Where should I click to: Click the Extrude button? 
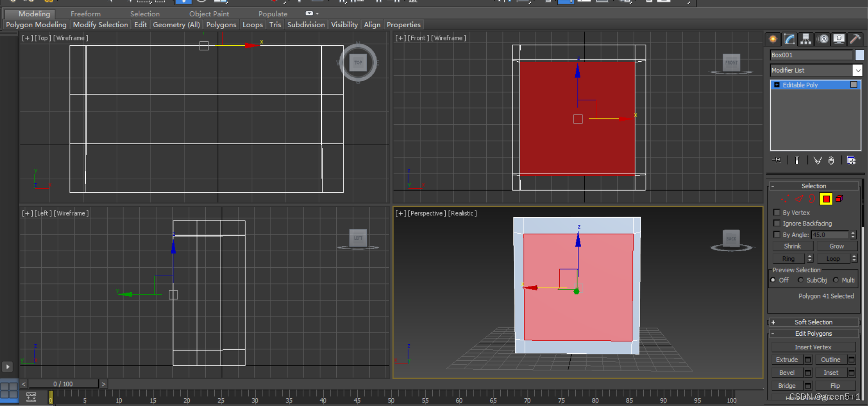787,360
